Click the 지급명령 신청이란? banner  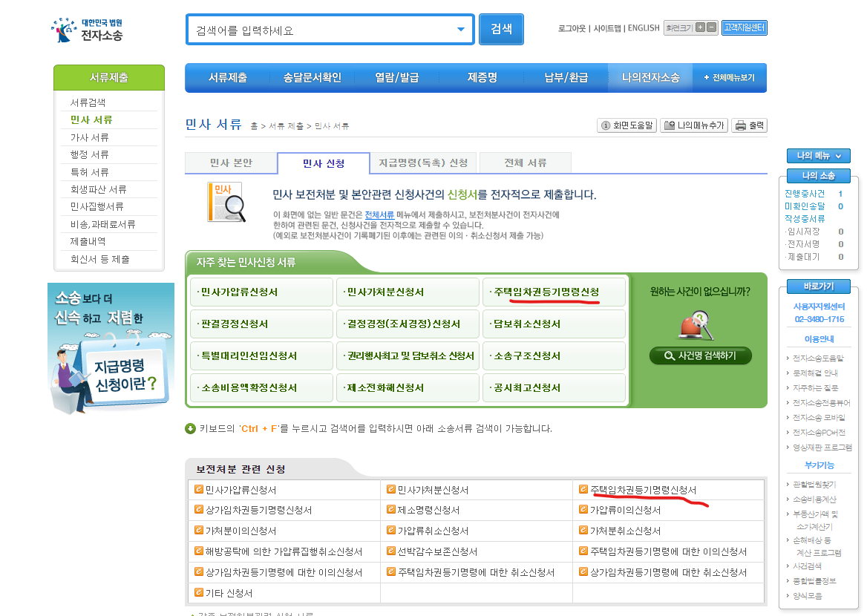[x=111, y=348]
